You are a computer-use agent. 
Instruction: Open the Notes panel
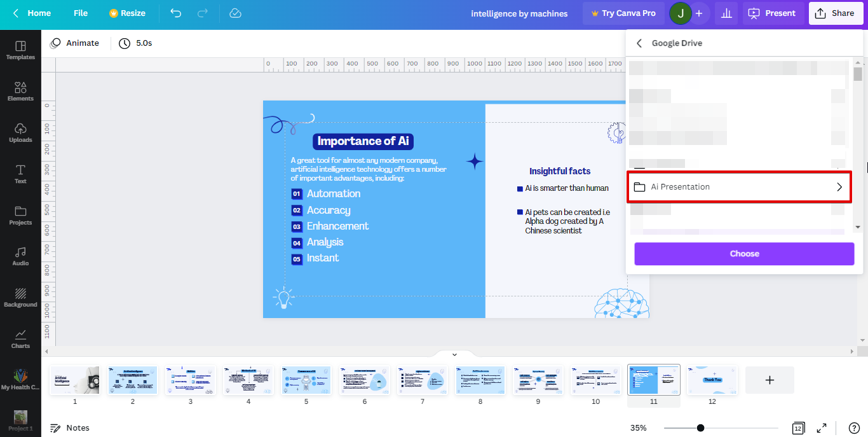[x=70, y=428]
